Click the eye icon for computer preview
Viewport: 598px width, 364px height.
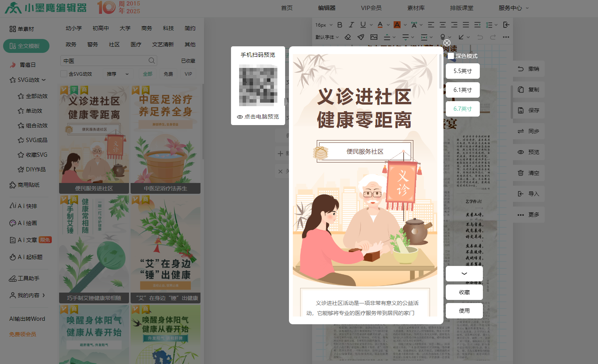click(x=240, y=117)
